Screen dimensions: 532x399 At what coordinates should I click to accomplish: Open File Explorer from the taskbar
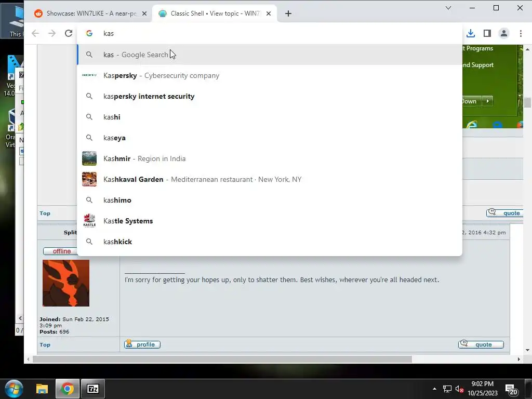[x=42, y=389]
